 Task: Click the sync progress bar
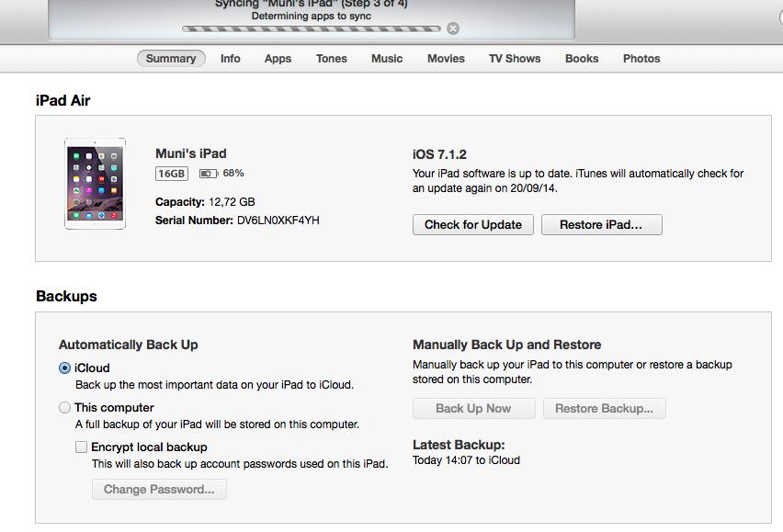[x=312, y=29]
